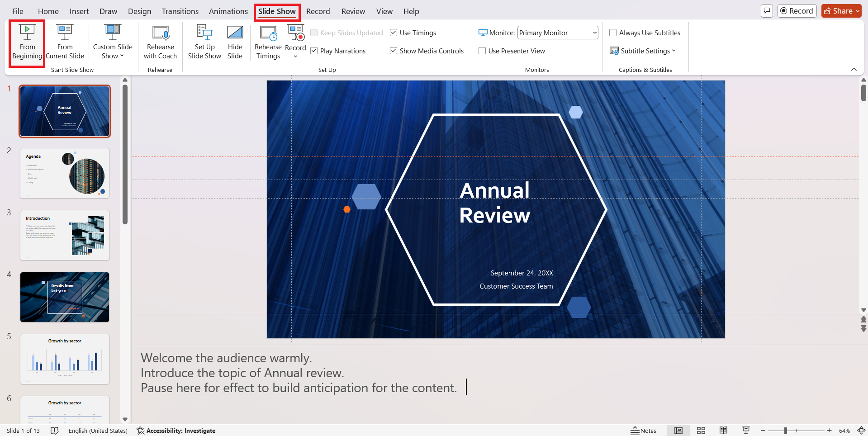Start slideshow From Current Slide
The image size is (868, 436).
tap(65, 43)
